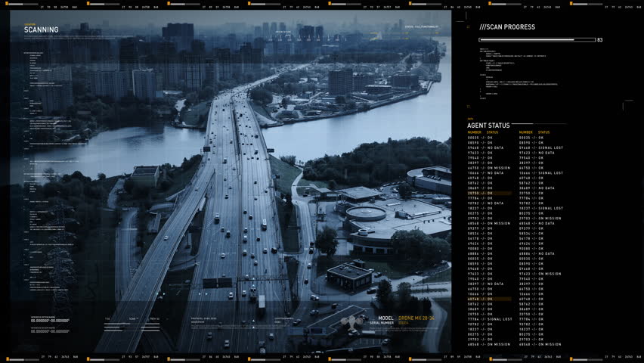Screen dimensions: 644x363
Task: Click the left column STATUS header
Action: (492, 132)
